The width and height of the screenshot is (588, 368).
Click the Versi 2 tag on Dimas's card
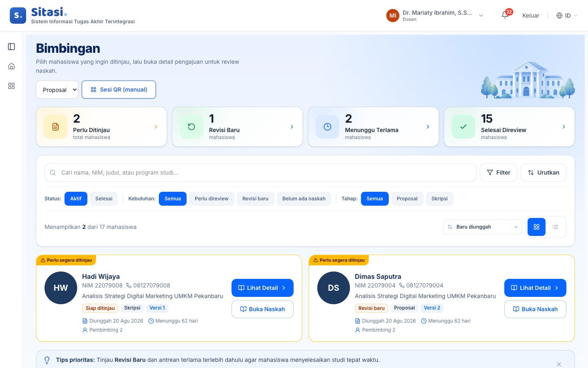[432, 308]
